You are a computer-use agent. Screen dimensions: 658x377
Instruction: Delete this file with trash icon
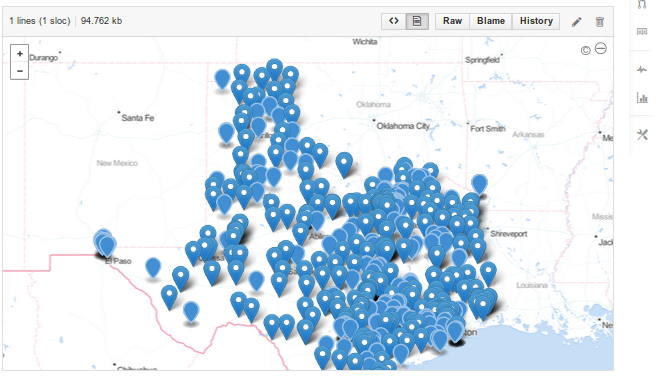(600, 22)
